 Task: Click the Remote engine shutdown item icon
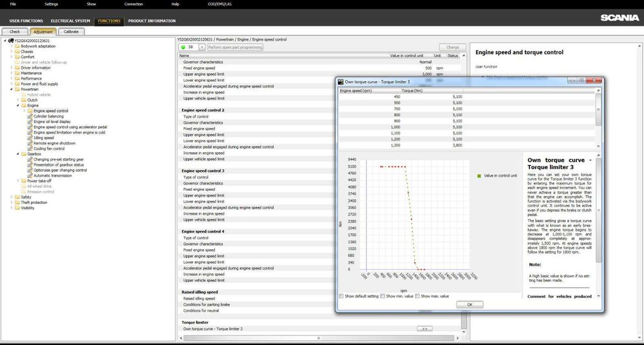click(30, 143)
